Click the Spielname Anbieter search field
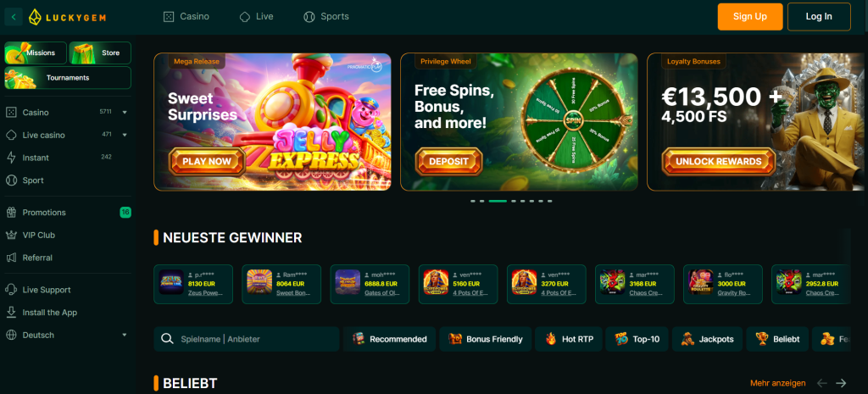This screenshot has height=394, width=868. 247,339
